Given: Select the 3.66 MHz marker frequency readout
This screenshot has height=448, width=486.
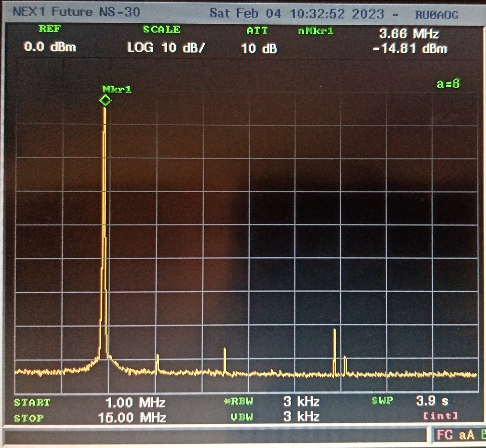Looking at the screenshot, I should coord(409,34).
